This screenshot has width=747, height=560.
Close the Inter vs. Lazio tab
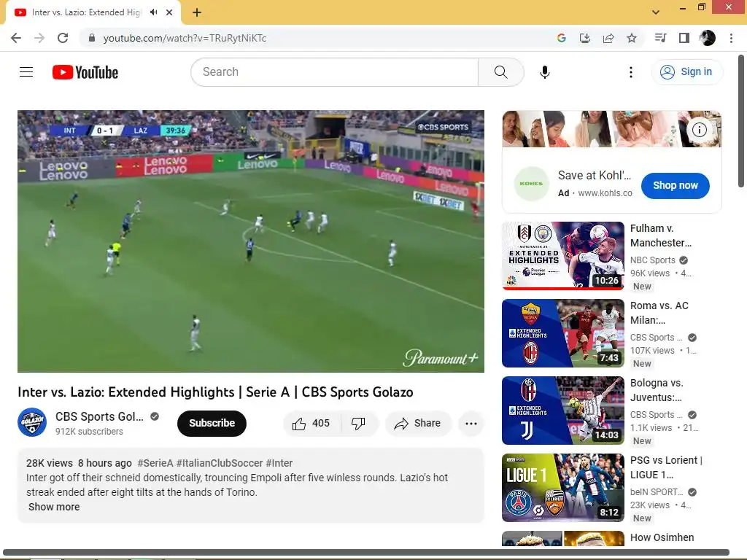169,12
